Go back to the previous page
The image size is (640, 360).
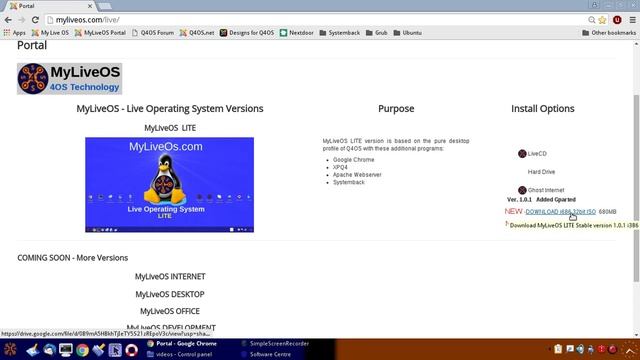pos(8,20)
